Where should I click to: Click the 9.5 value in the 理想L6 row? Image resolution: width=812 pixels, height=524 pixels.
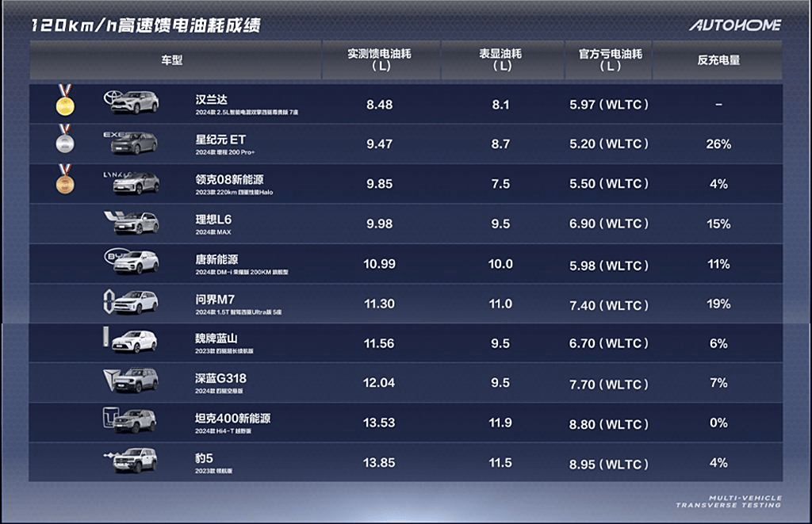click(501, 224)
